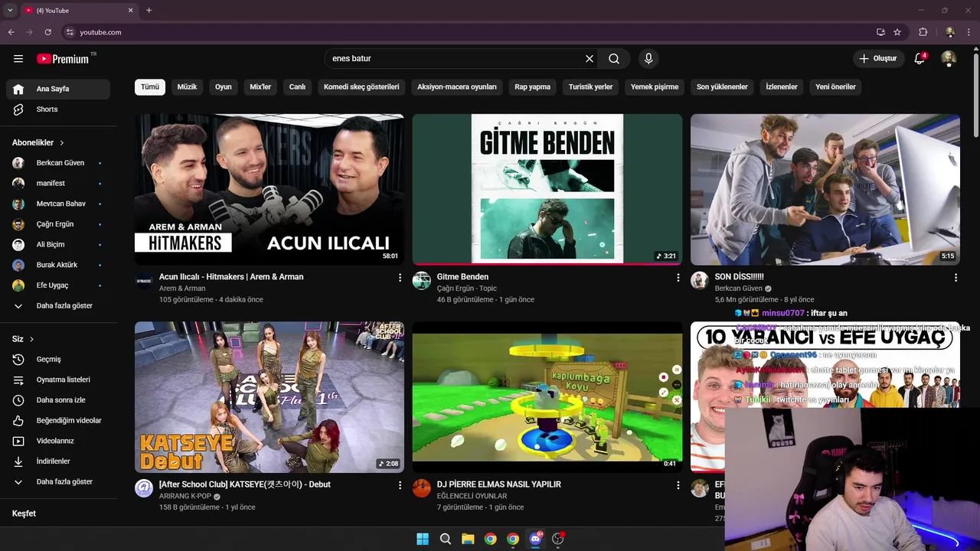980x551 pixels.
Task: Open Mevtcan Bahav channel in sidebar
Action: (x=58, y=204)
